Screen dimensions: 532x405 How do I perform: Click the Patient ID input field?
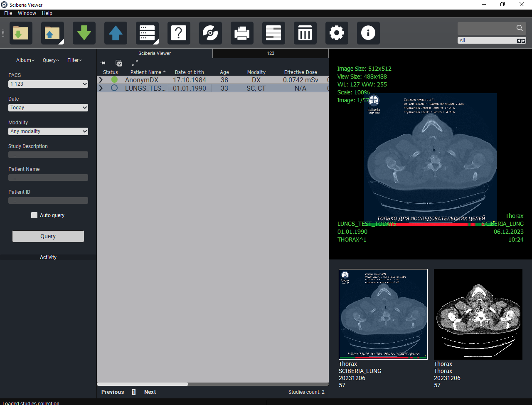pos(48,200)
